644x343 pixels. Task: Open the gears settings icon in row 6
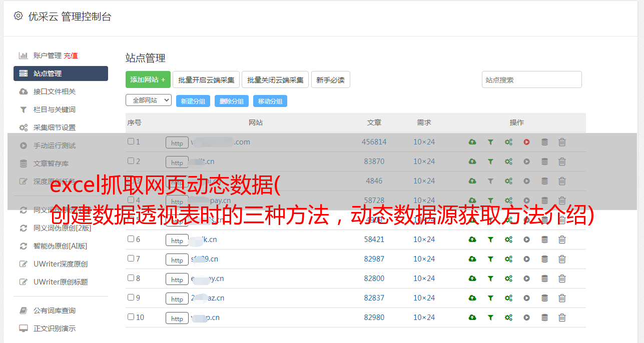point(508,239)
